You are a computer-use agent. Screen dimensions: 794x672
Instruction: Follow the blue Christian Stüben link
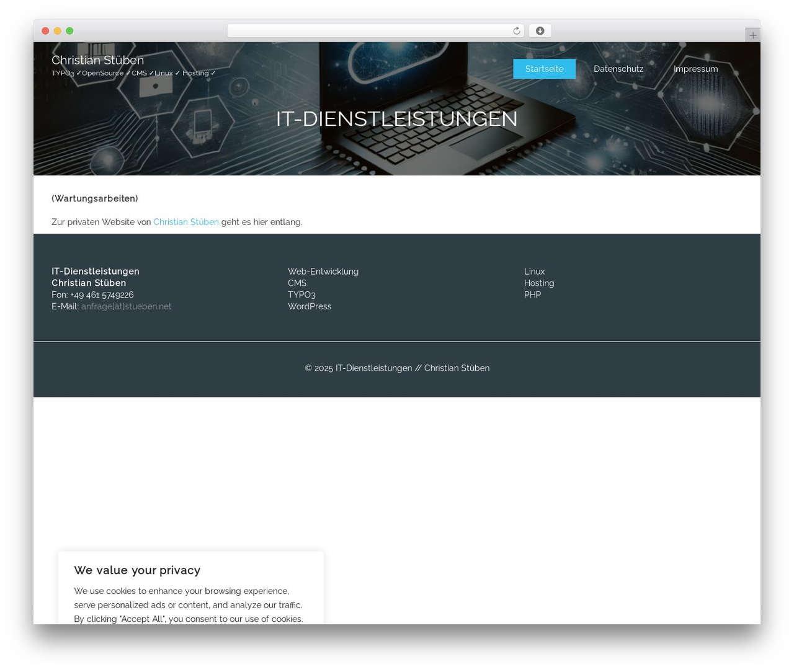186,222
